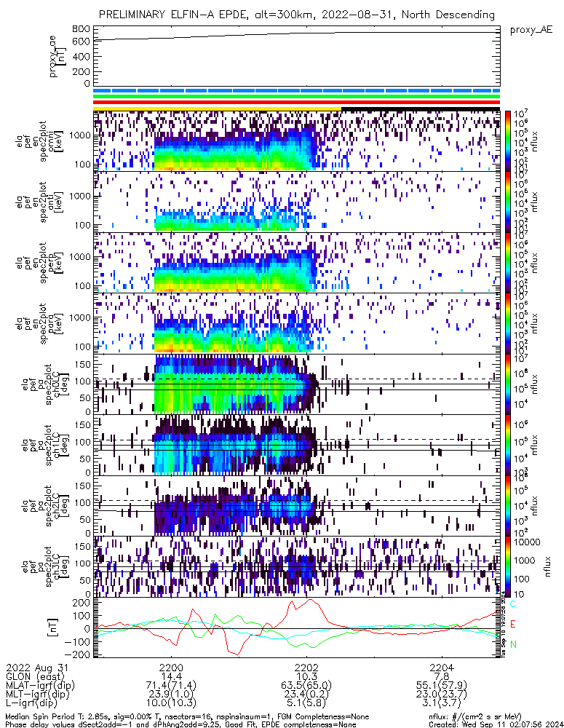Click the GLON value '14.4'
Screen dimensions: 564x728
[171, 677]
